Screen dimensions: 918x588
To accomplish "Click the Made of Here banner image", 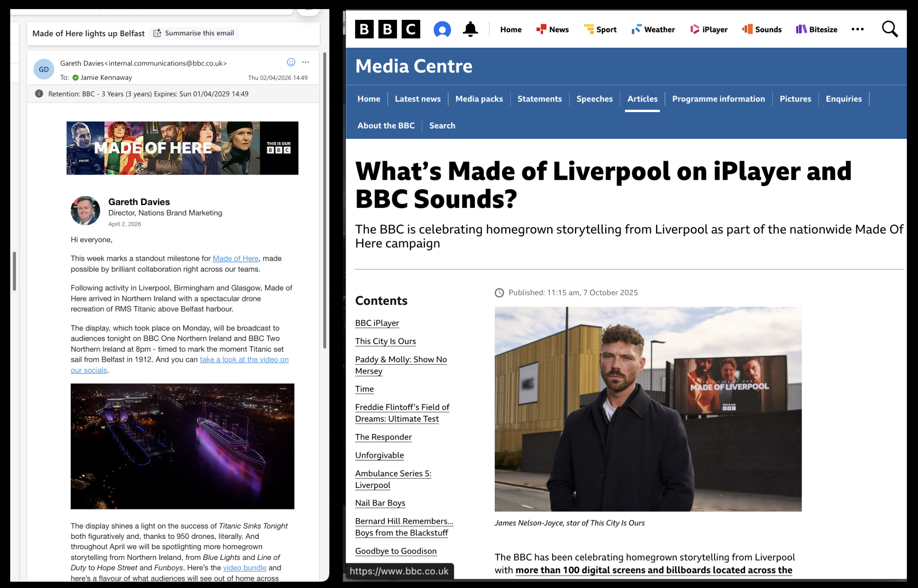I will (x=182, y=148).
